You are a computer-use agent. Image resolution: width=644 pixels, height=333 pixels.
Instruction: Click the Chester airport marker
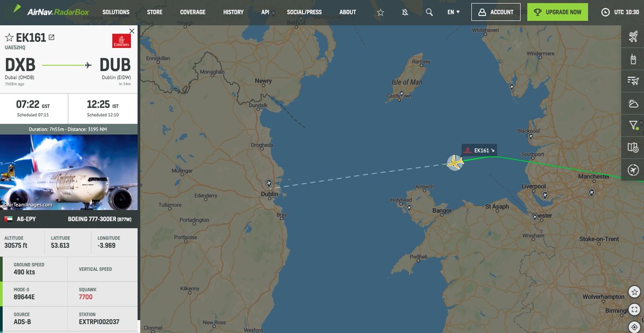(535, 217)
